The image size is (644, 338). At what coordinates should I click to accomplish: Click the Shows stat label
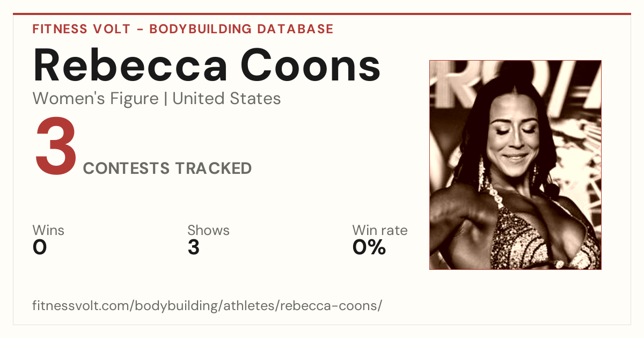pyautogui.click(x=208, y=231)
